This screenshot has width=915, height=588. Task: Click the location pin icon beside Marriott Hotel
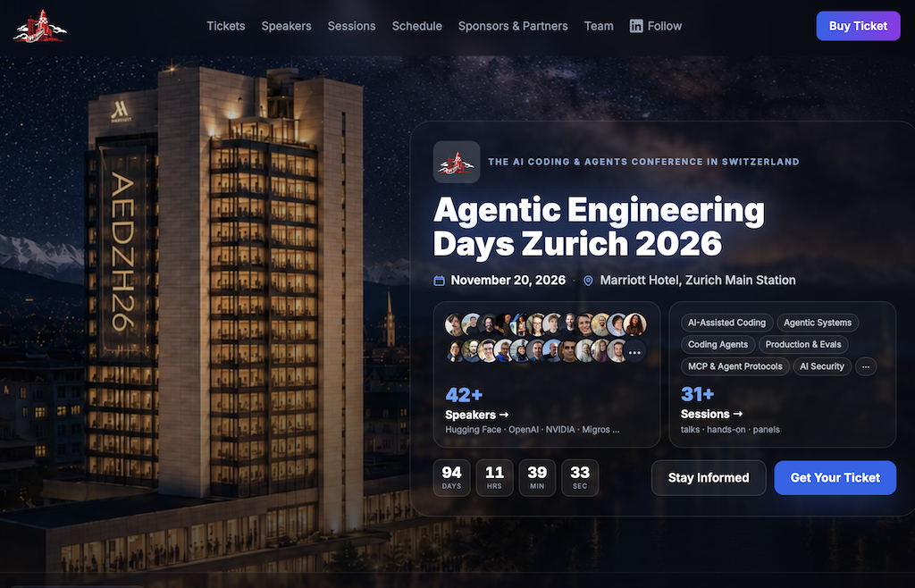[588, 281]
